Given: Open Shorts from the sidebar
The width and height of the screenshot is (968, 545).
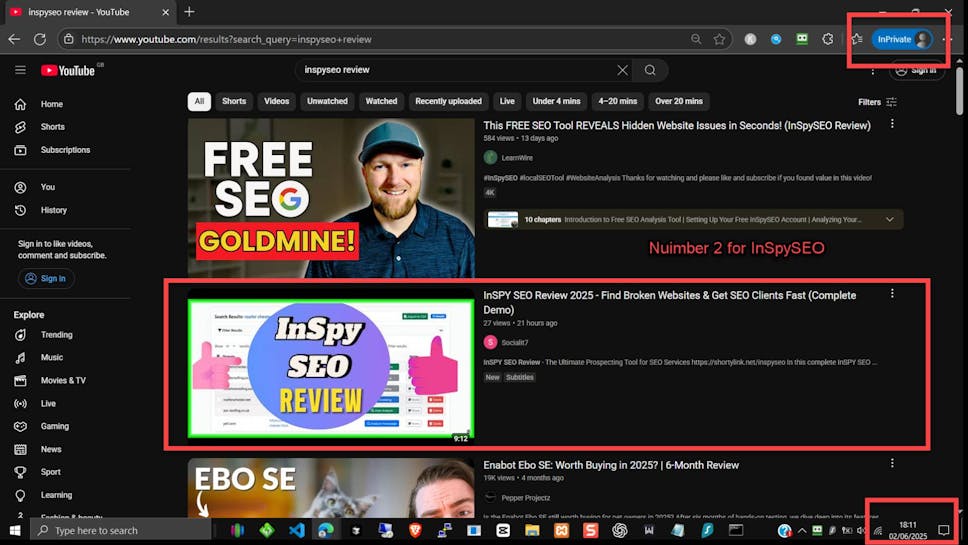Looking at the screenshot, I should click(52, 127).
